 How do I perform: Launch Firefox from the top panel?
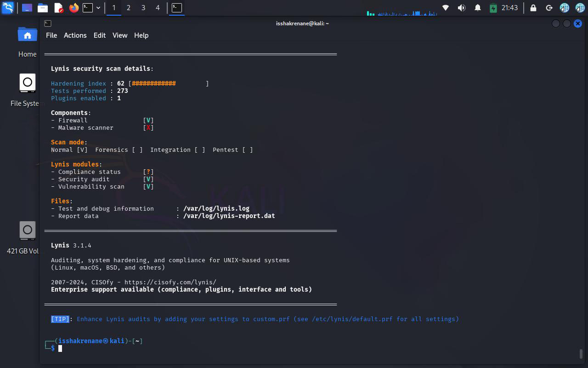click(73, 8)
